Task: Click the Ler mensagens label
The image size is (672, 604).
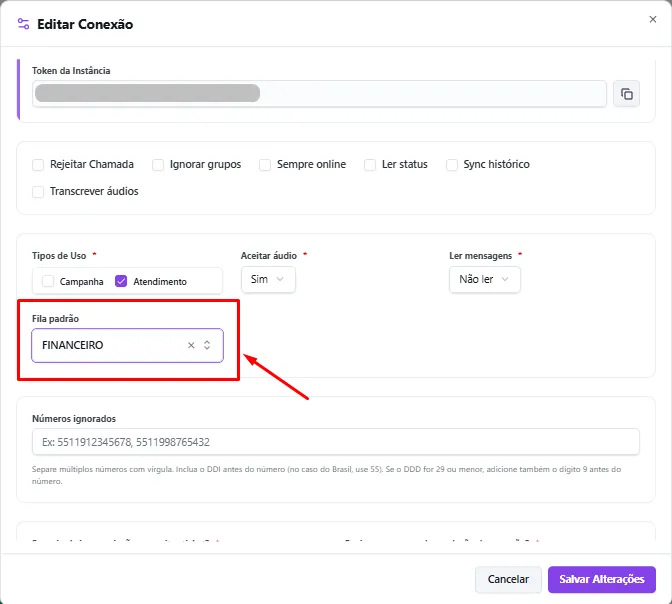Action: (x=480, y=255)
